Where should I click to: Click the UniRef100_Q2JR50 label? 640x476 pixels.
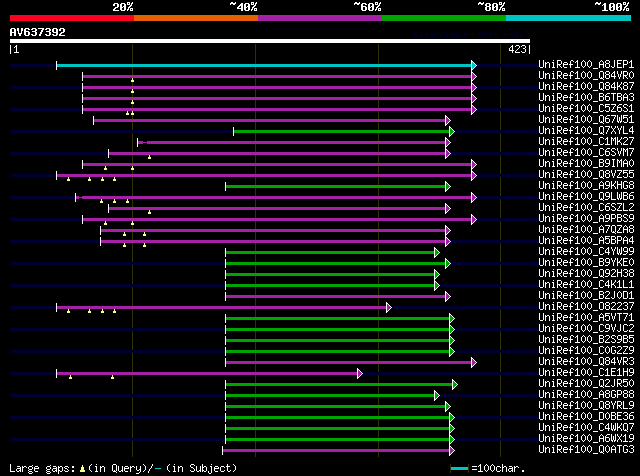586,384
